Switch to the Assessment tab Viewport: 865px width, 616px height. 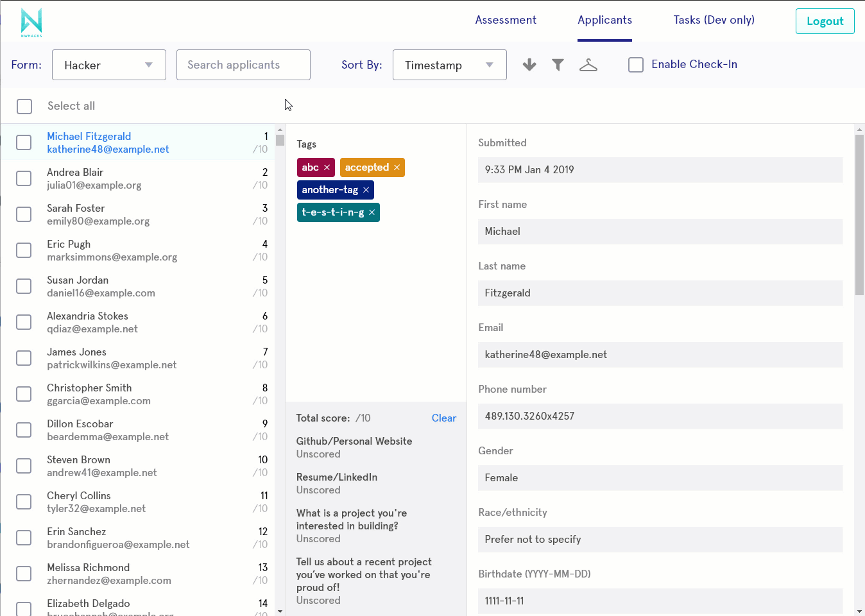[506, 20]
